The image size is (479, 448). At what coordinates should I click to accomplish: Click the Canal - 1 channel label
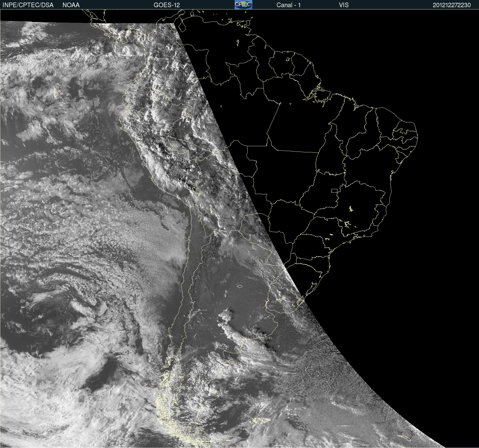point(288,5)
